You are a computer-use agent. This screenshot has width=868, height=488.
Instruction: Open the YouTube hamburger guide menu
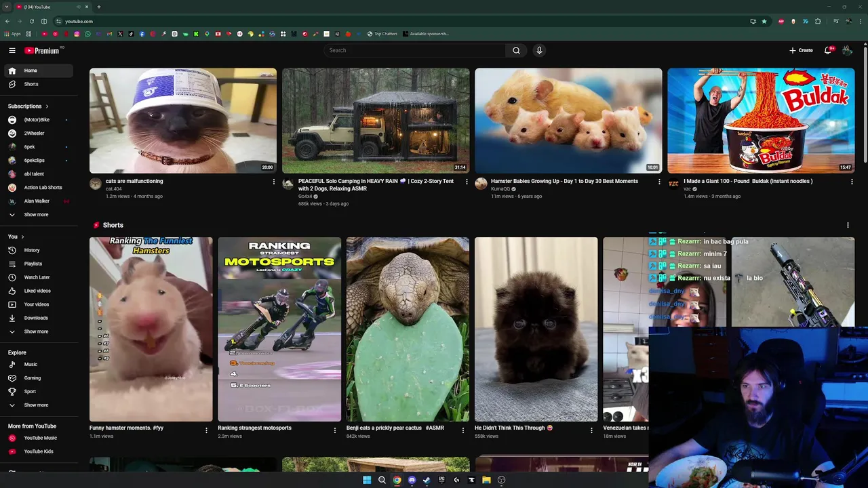pyautogui.click(x=12, y=50)
